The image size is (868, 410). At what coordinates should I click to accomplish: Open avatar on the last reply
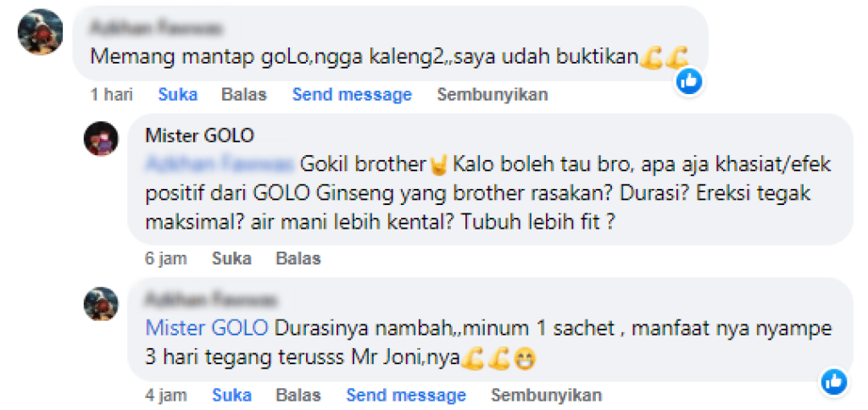coord(101,304)
